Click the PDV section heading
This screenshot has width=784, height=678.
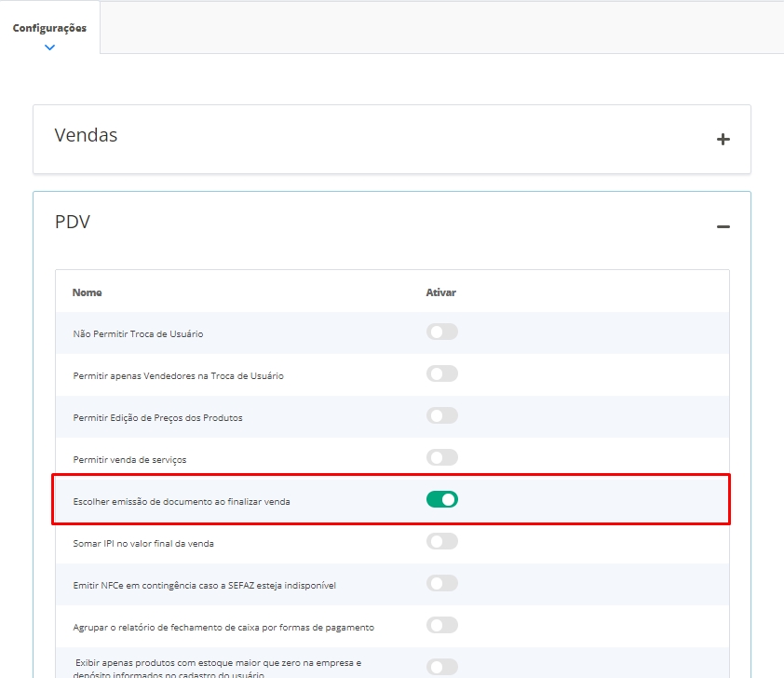click(73, 222)
